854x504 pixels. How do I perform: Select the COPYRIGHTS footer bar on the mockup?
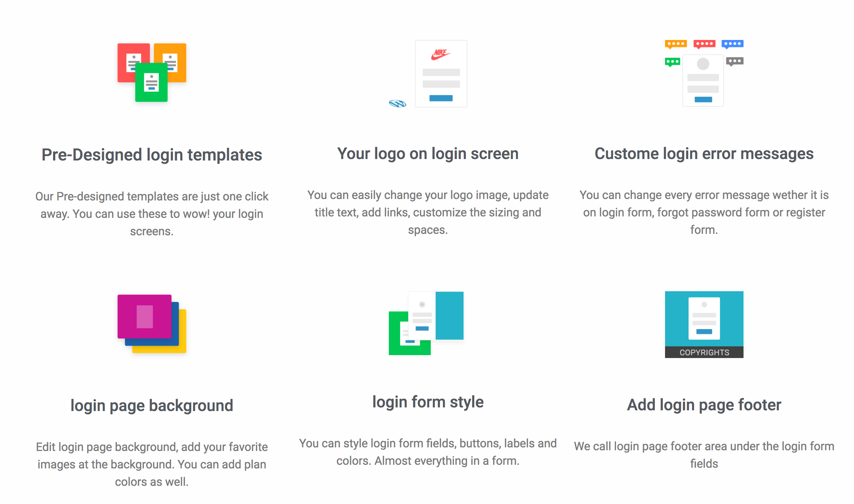point(704,352)
